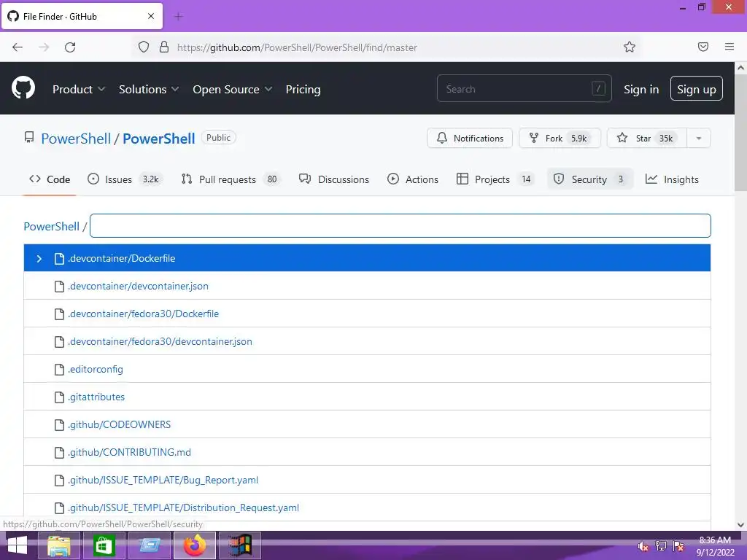
Task: Open .github/ISSUE_TEMPLATE/Bug_Report.yaml
Action: click(x=163, y=480)
